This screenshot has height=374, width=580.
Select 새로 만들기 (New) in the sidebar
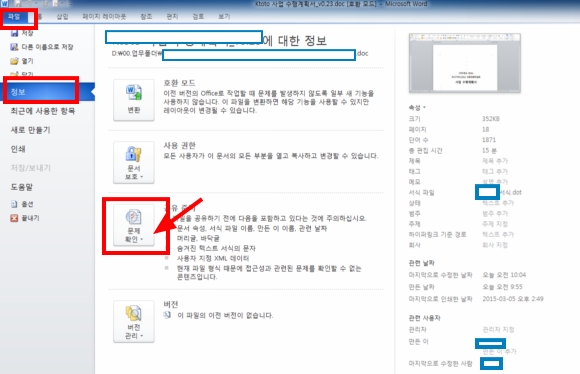30,130
